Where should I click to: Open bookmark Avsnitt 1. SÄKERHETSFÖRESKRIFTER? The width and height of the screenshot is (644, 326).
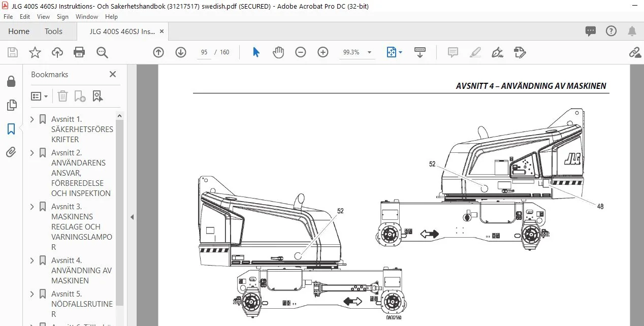(82, 129)
